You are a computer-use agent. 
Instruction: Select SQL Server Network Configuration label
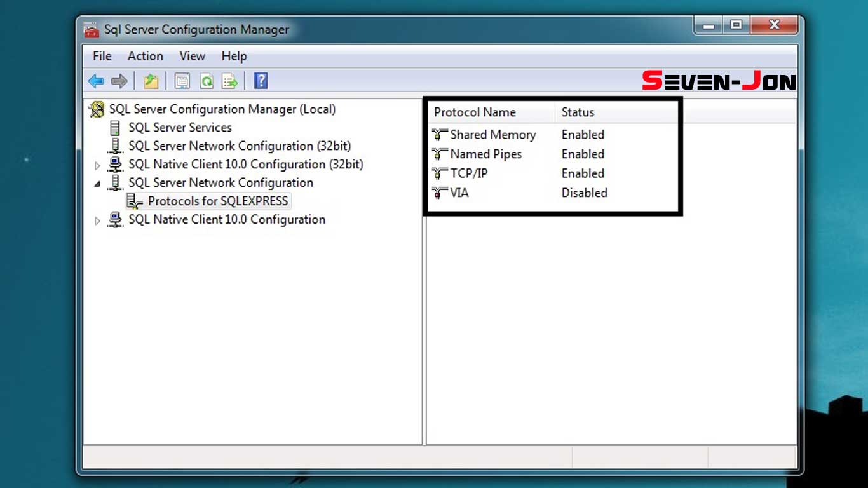220,183
